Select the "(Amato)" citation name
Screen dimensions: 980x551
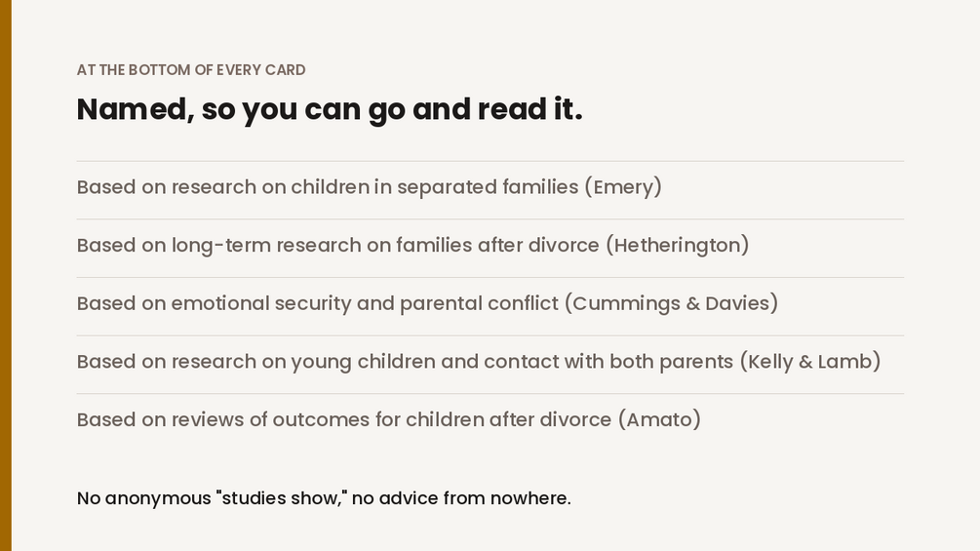pyautogui.click(x=659, y=419)
